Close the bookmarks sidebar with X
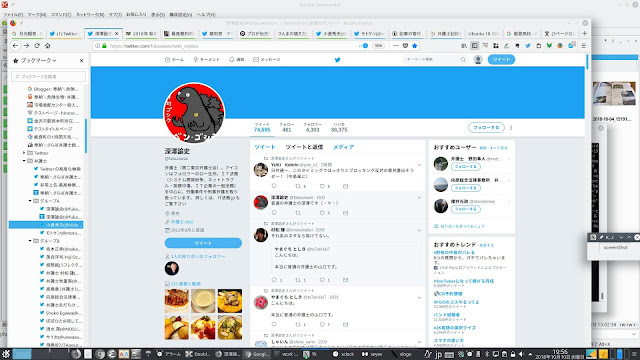This screenshot has height=360, width=640. pyautogui.click(x=82, y=60)
